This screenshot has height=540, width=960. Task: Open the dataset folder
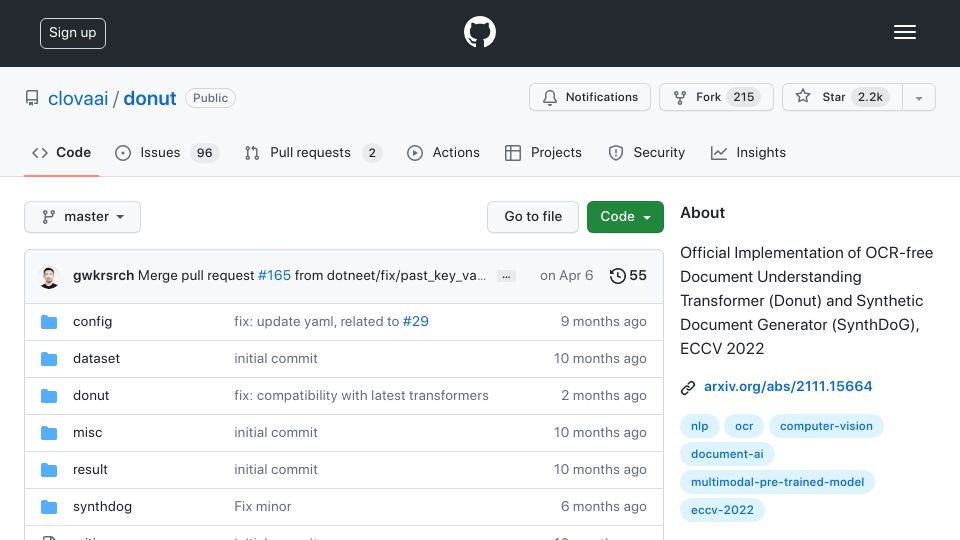[x=96, y=358]
